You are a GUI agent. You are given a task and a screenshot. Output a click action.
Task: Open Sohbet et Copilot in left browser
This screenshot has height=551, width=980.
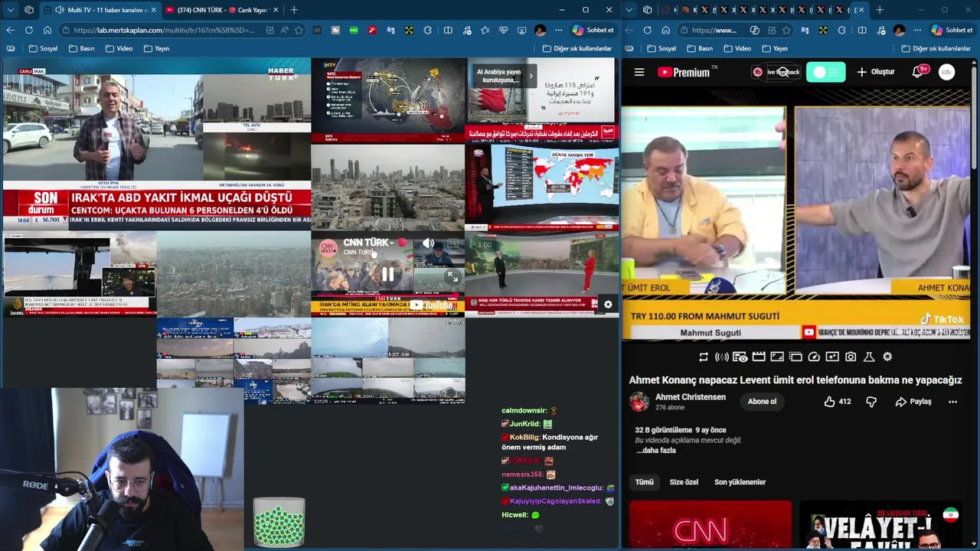point(593,30)
